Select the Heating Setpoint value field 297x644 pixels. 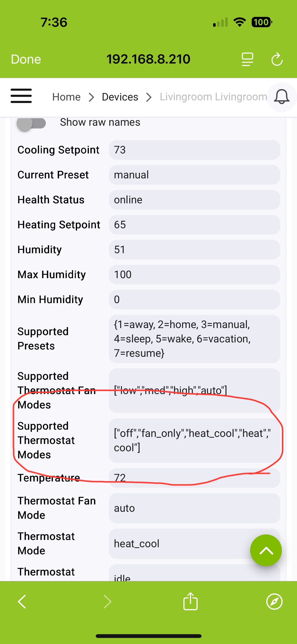(194, 225)
